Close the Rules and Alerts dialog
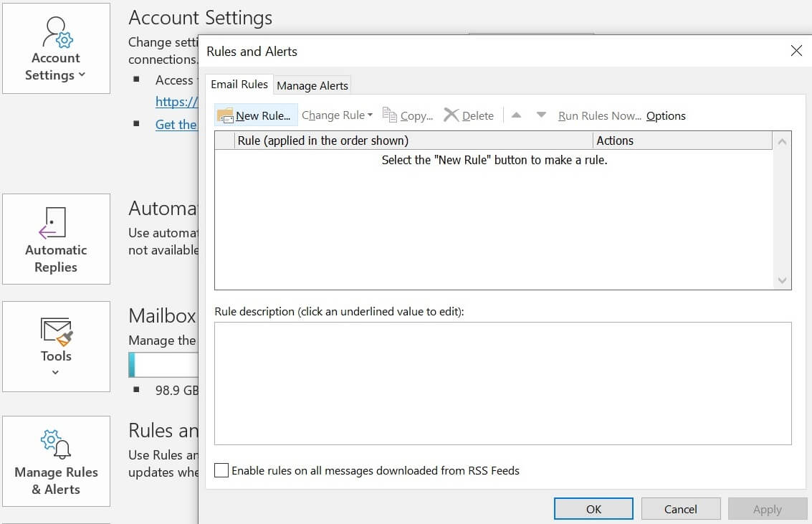 point(796,50)
